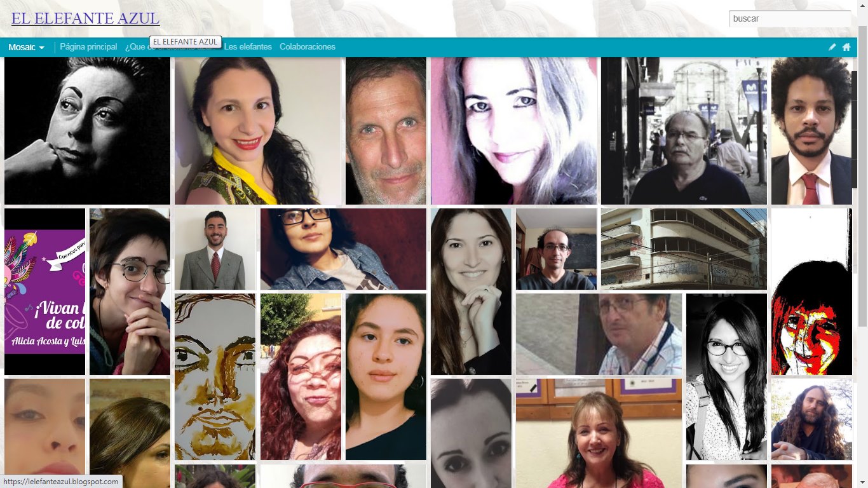Open the Mosaic view dropdown
Image resolution: width=868 pixels, height=488 pixels.
click(26, 47)
